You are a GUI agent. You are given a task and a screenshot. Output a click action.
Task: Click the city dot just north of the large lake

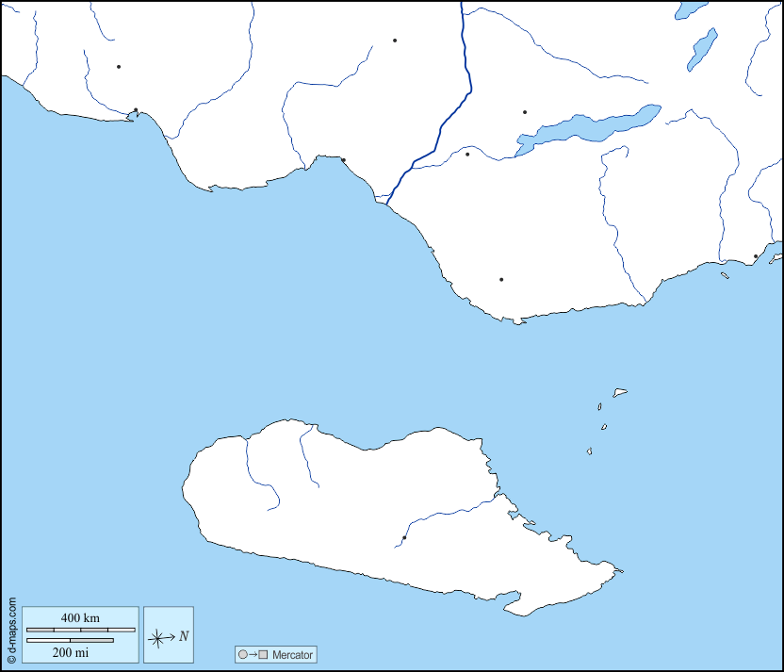pos(525,112)
